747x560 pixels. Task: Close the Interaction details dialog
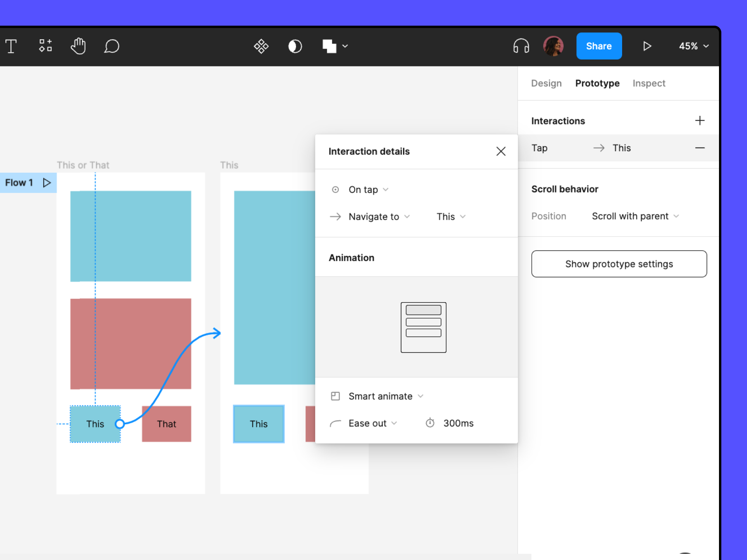(501, 152)
